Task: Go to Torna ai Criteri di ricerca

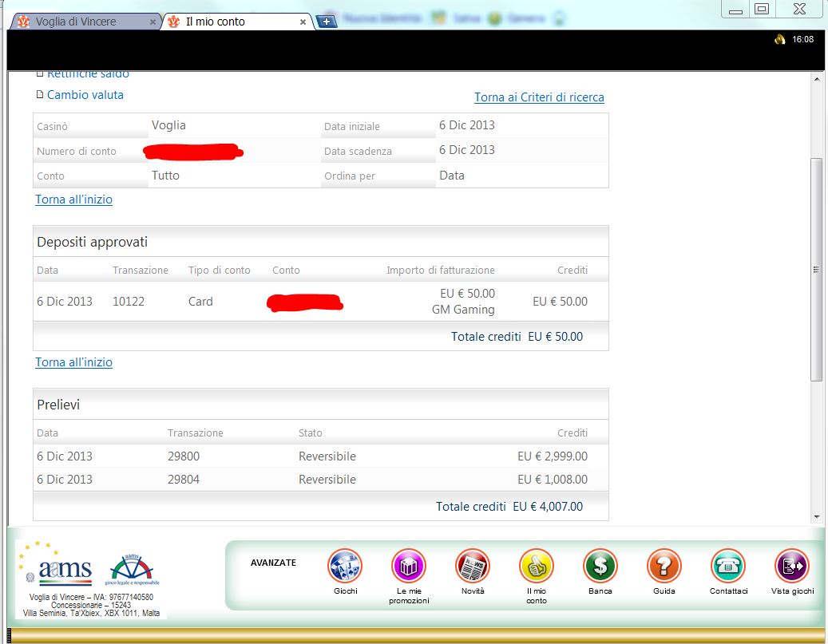Action: pyautogui.click(x=539, y=97)
